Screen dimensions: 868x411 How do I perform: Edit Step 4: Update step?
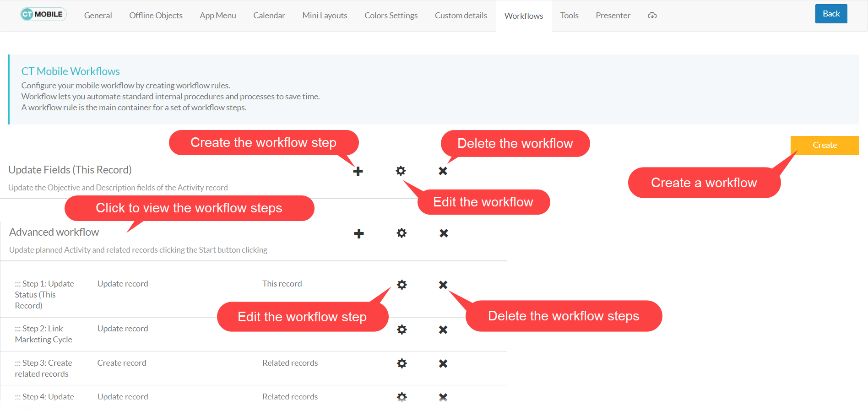(x=402, y=397)
